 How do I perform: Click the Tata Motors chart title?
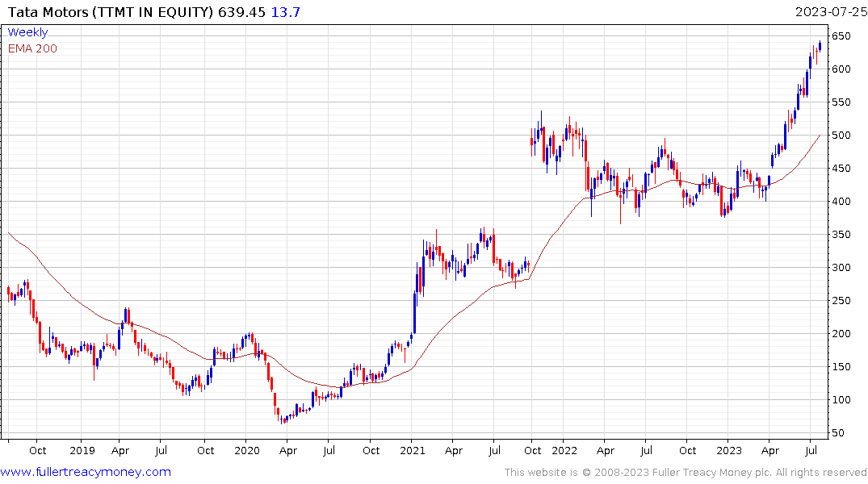pos(110,12)
